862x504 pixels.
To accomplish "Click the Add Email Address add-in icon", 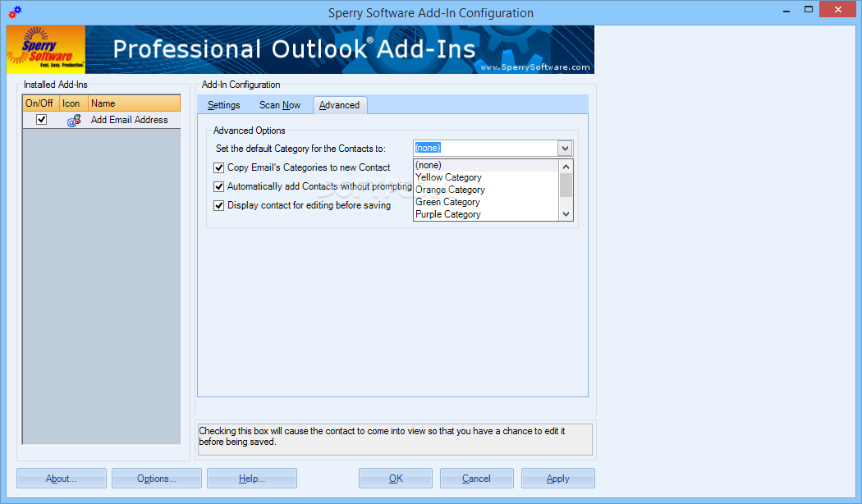I will tap(74, 121).
